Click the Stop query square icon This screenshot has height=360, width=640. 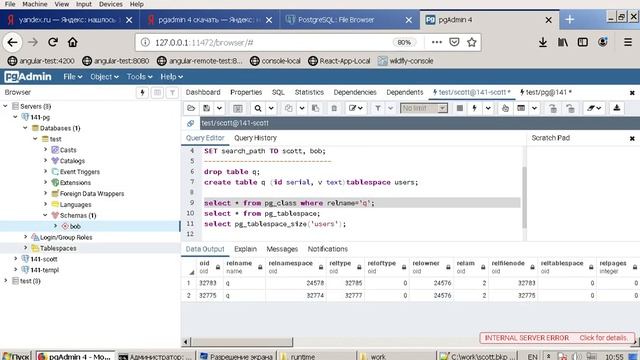pos(460,108)
